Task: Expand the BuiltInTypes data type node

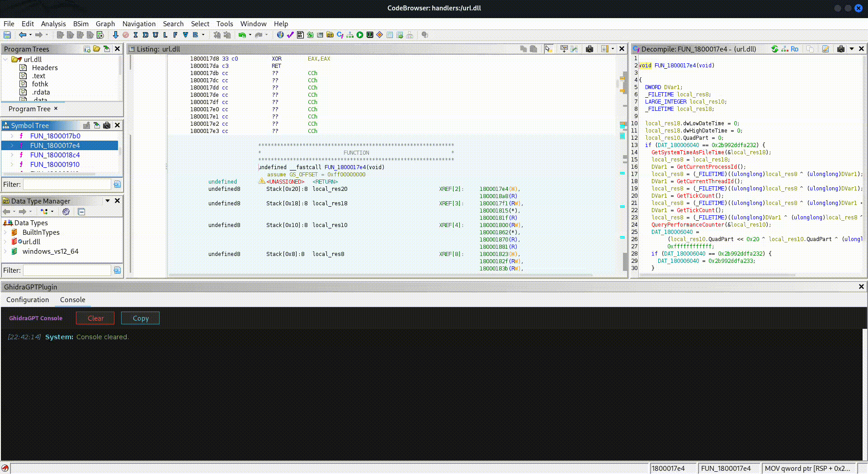Action: [x=5, y=232]
